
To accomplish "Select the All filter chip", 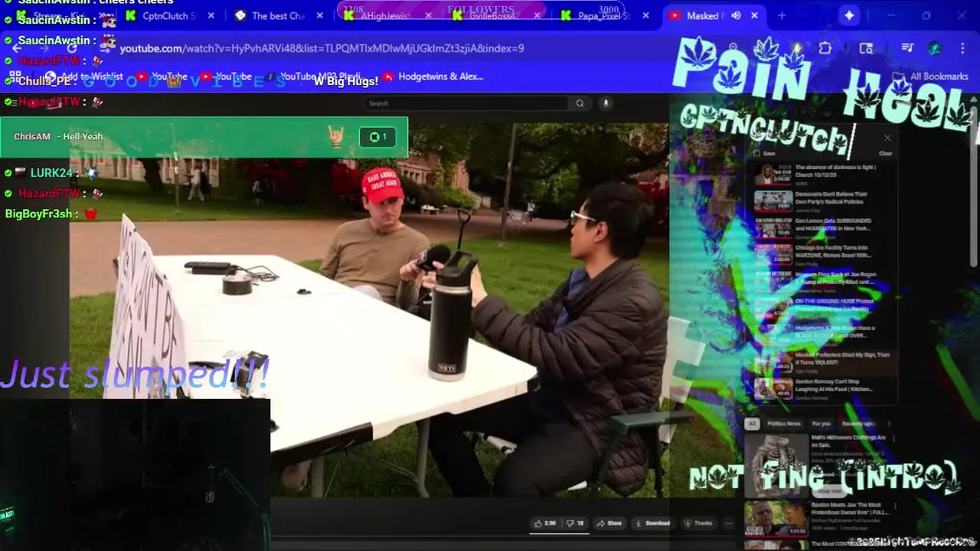I will pyautogui.click(x=752, y=423).
